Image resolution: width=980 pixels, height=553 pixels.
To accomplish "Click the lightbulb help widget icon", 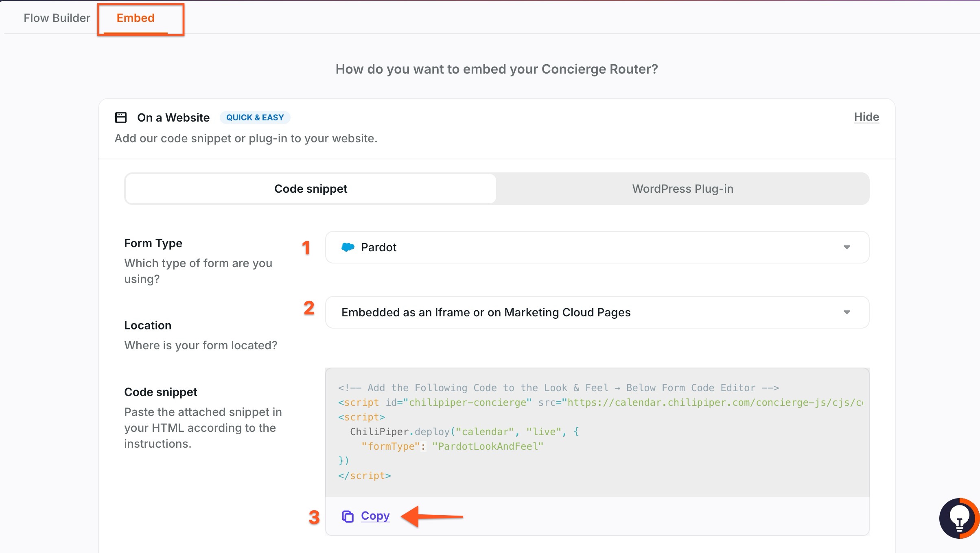I will pyautogui.click(x=959, y=518).
